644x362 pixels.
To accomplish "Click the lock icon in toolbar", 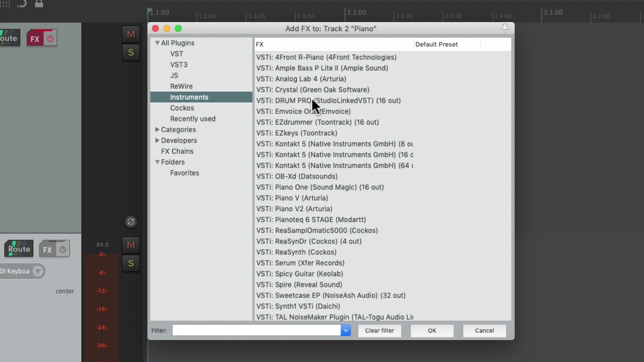I will [x=39, y=4].
